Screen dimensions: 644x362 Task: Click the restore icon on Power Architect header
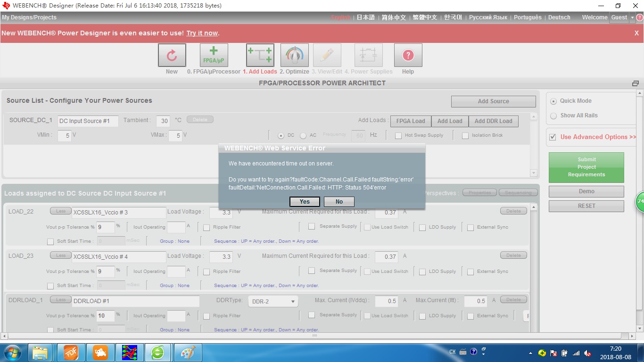coord(636,83)
